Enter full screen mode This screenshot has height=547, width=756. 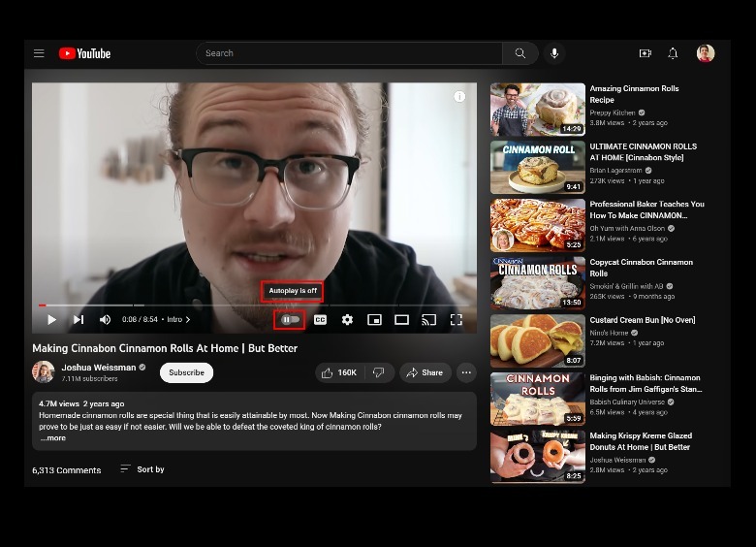coord(457,319)
